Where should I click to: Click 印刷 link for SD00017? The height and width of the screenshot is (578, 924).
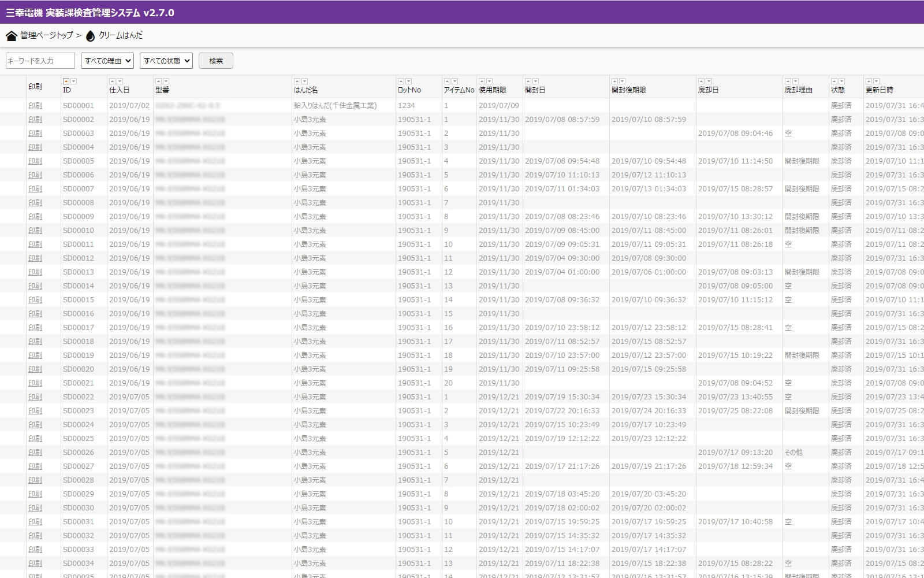tap(35, 328)
